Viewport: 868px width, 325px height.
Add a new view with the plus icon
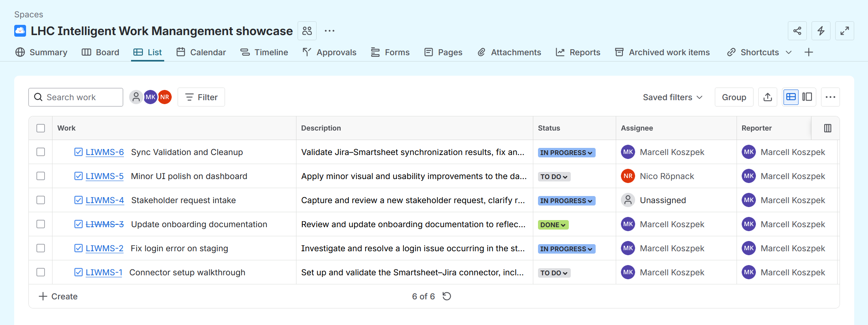point(808,52)
